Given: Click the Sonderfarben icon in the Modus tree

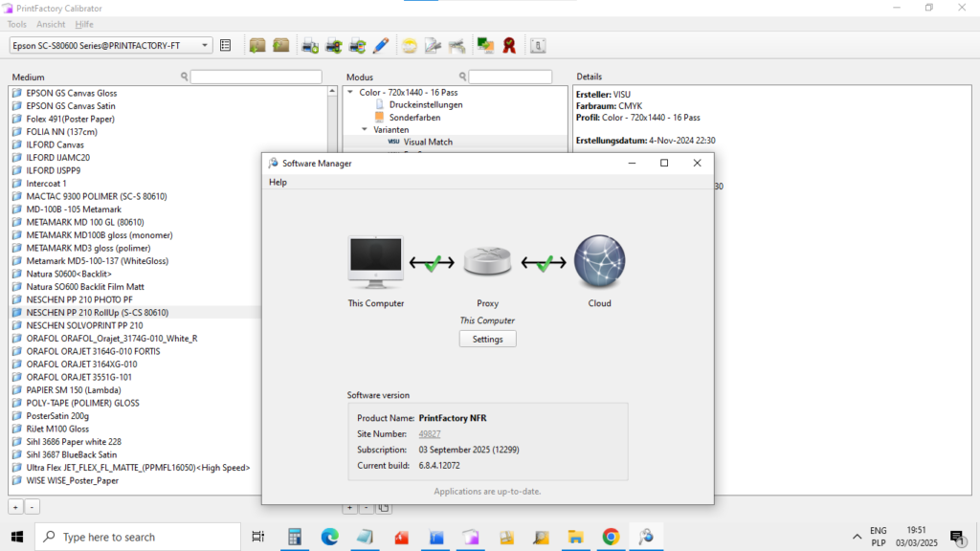Looking at the screenshot, I should pyautogui.click(x=380, y=117).
